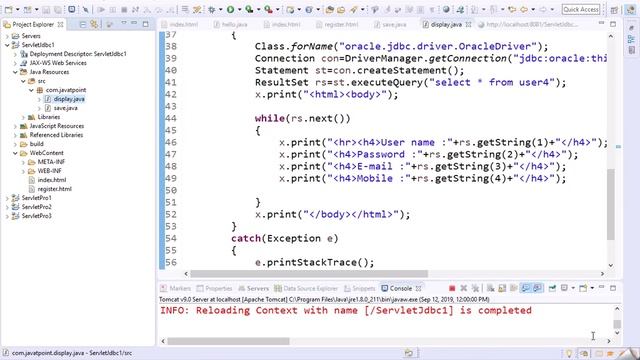Expand the Libraries node
Screen dimensions: 640x360
coord(23,117)
